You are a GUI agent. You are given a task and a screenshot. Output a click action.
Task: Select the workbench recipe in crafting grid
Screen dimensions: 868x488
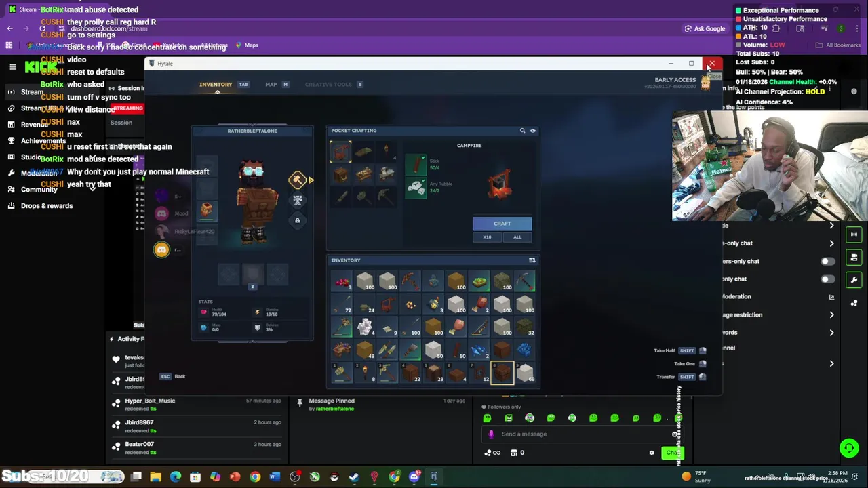coord(363,174)
